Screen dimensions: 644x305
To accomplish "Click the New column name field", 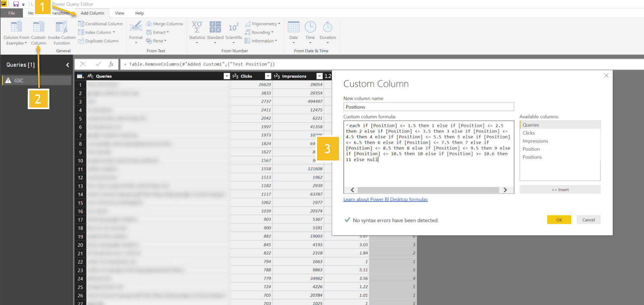I will [428, 107].
